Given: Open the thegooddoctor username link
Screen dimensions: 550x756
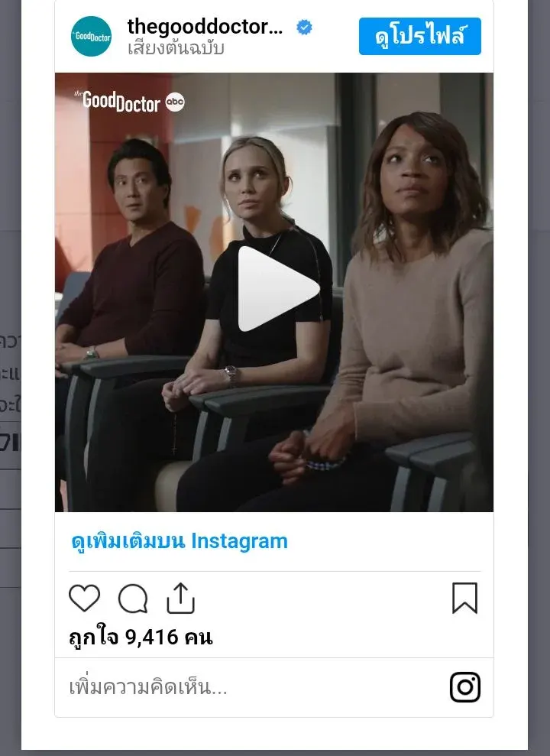Looking at the screenshot, I should coord(205,27).
